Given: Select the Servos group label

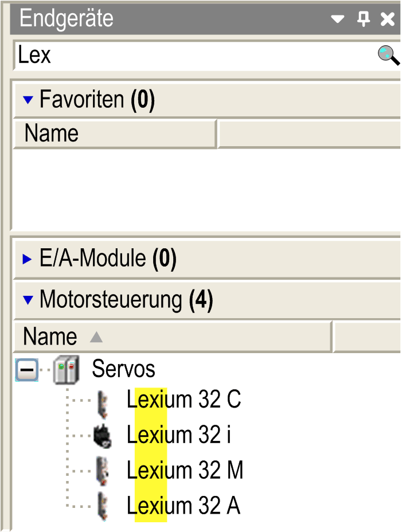Looking at the screenshot, I should tap(123, 369).
